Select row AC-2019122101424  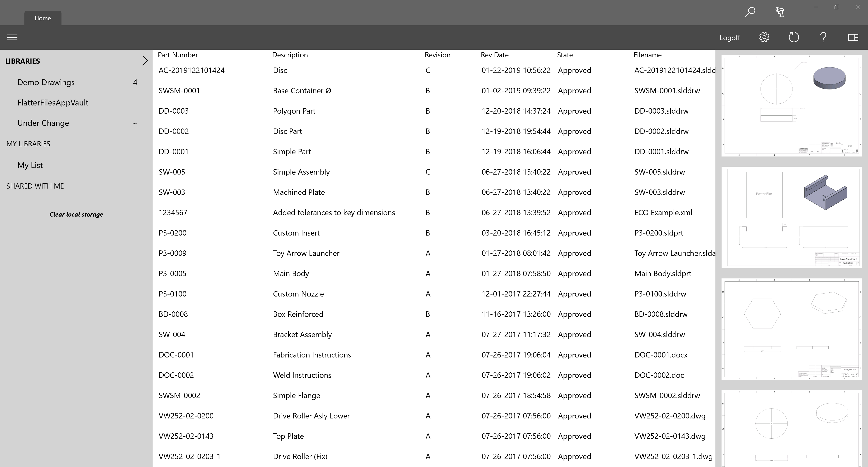point(434,70)
